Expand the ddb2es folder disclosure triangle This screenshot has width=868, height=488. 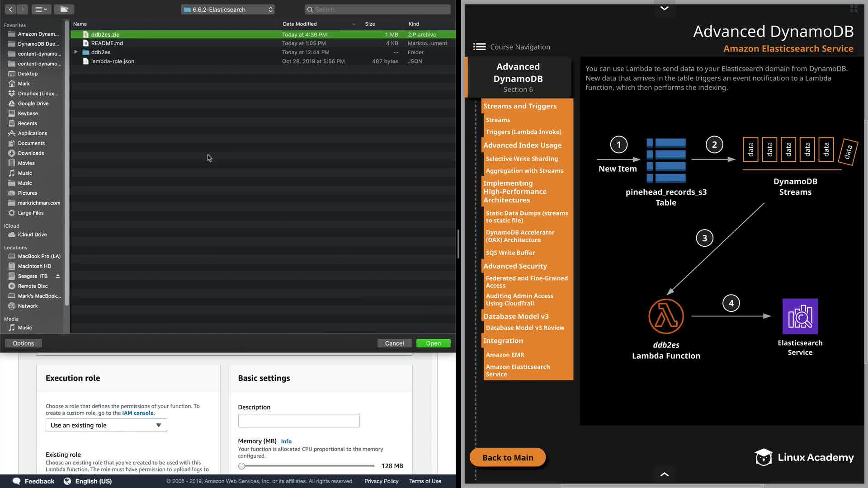tap(76, 52)
